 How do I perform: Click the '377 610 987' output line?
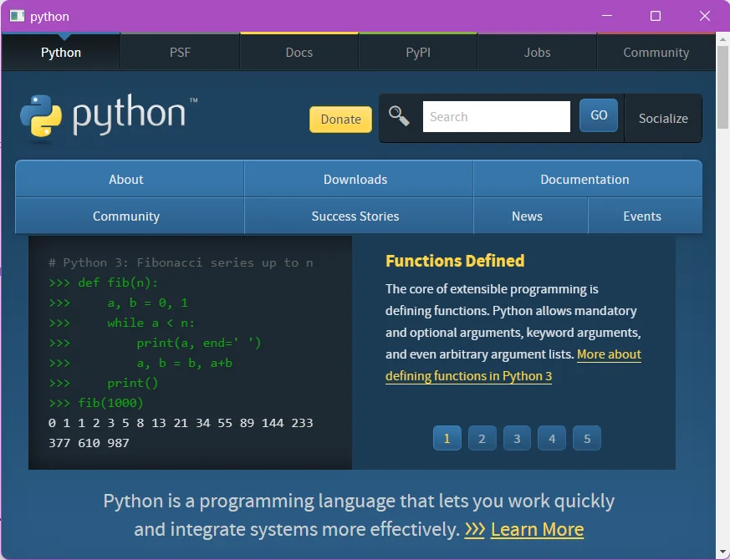[89, 443]
